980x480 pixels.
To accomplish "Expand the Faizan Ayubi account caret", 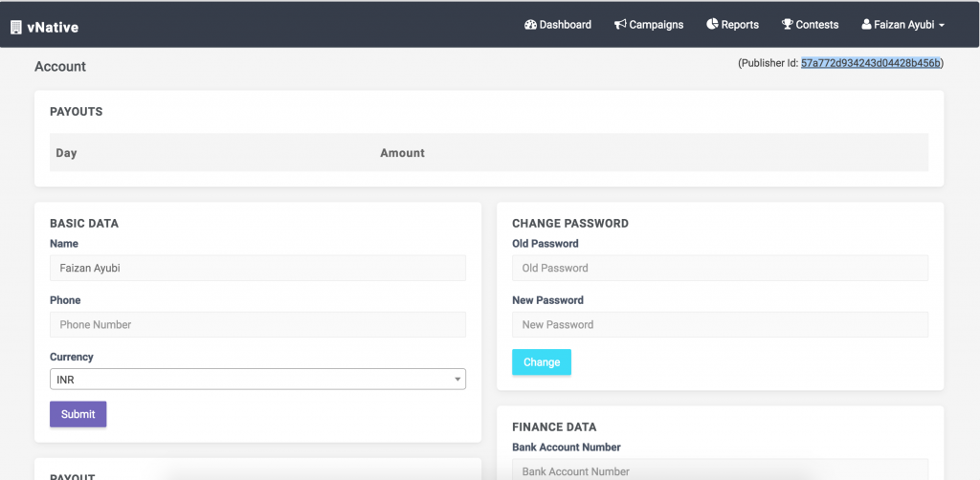I will [x=942, y=26].
